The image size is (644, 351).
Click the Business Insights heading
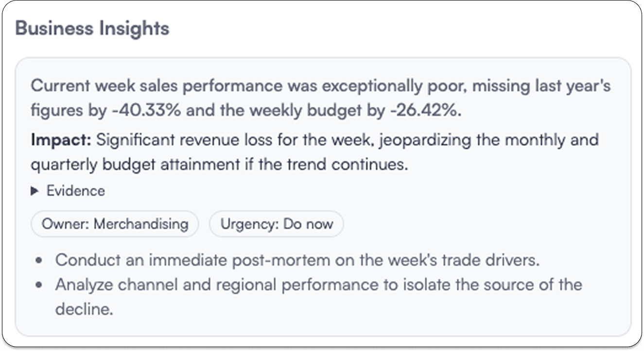click(x=92, y=29)
